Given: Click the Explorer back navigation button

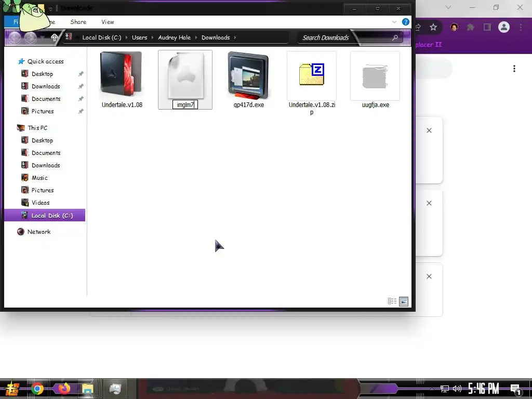Looking at the screenshot, I should (x=15, y=37).
